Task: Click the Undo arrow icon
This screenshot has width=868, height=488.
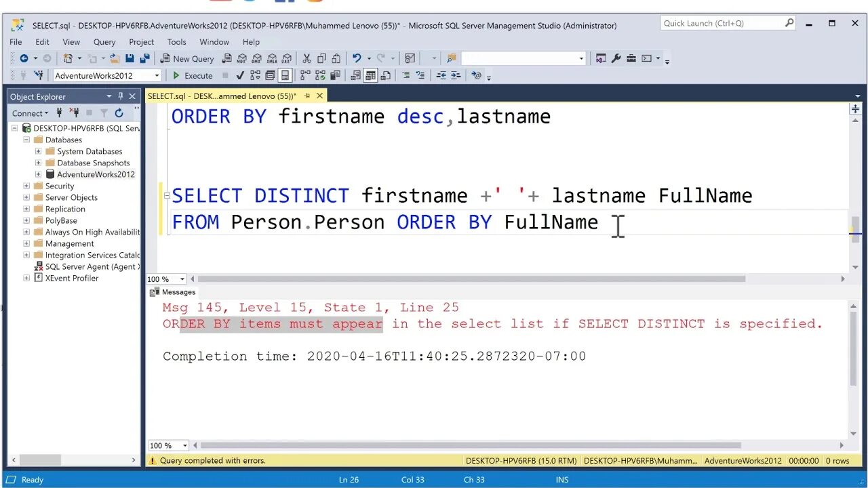Action: tap(356, 58)
